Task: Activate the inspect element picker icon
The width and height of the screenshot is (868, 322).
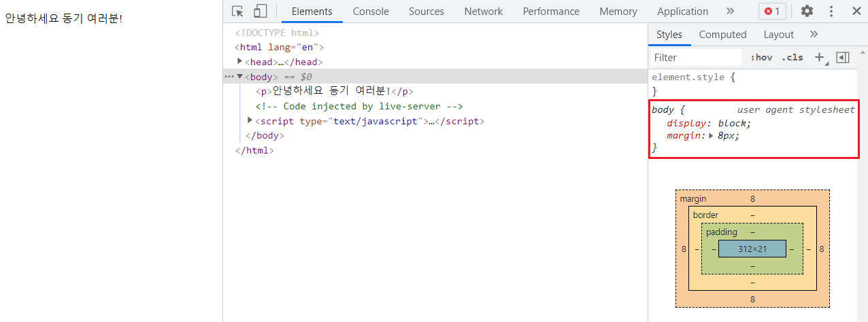Action: 237,11
